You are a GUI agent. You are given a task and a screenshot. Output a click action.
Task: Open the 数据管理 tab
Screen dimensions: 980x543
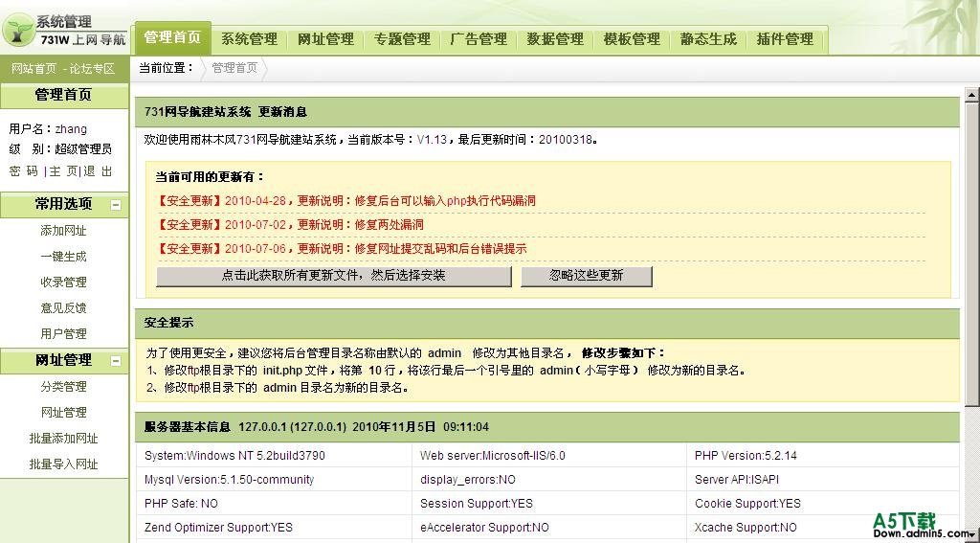pos(555,39)
